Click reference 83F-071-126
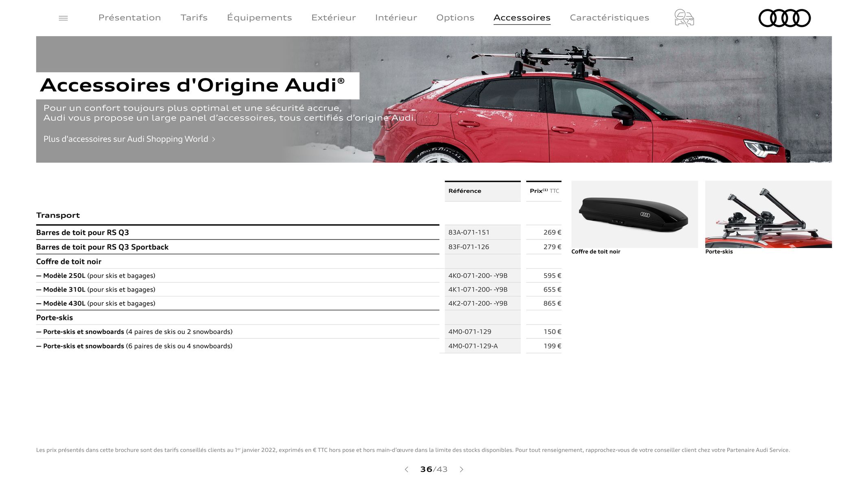 point(468,247)
